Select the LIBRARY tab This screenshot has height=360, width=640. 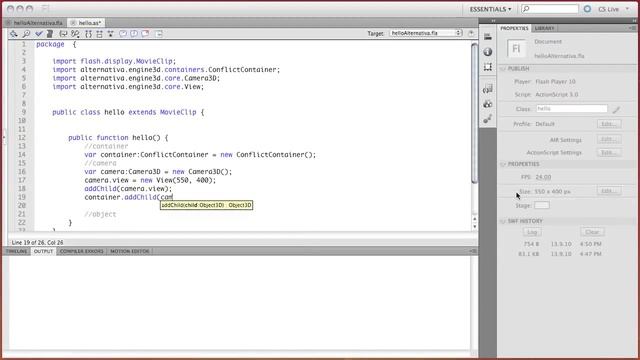[544, 28]
